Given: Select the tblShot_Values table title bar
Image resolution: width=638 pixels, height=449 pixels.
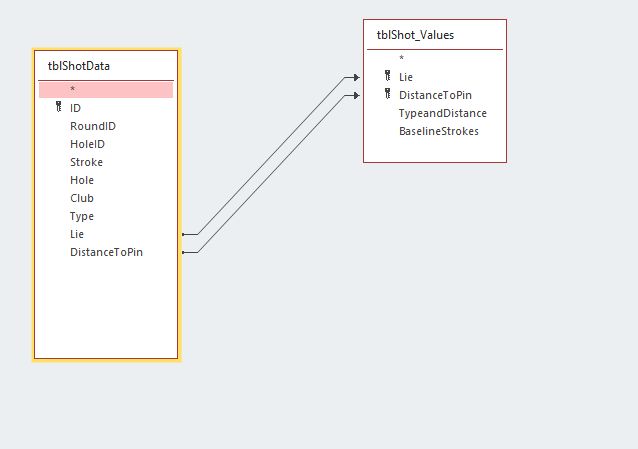Looking at the screenshot, I should pyautogui.click(x=434, y=35).
